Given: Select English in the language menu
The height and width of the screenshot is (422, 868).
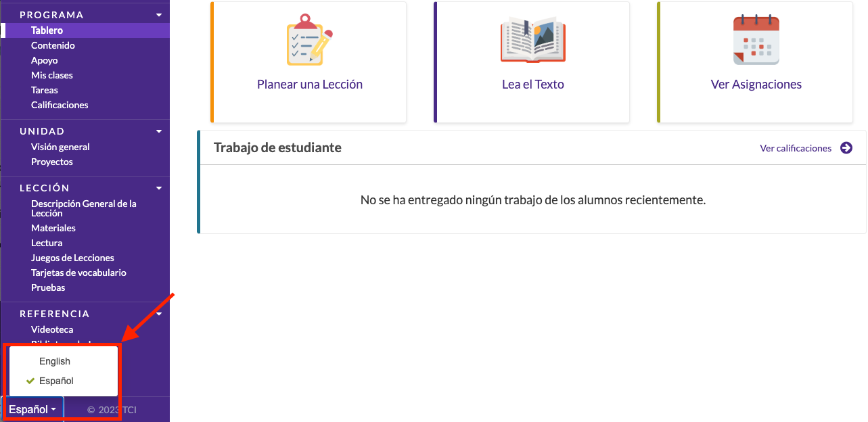Looking at the screenshot, I should click(54, 360).
